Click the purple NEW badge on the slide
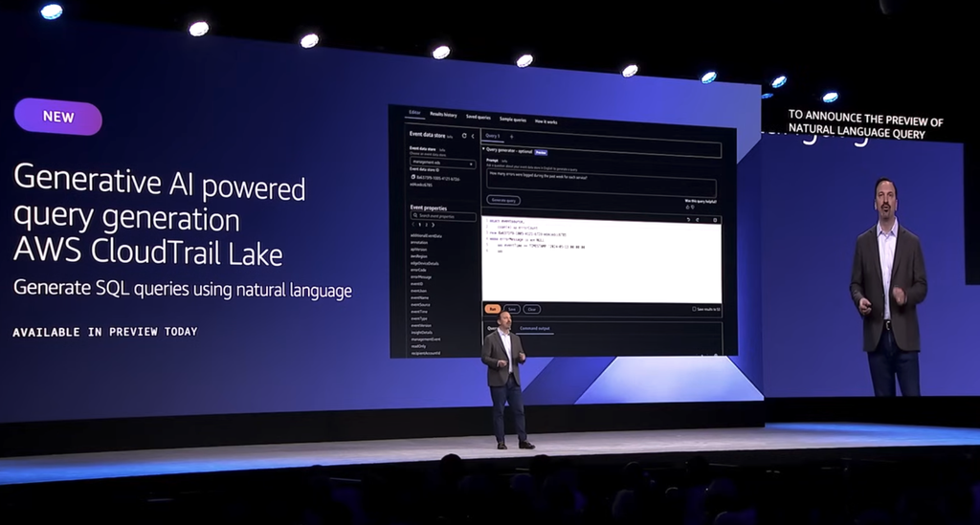980x525 pixels. point(58,117)
